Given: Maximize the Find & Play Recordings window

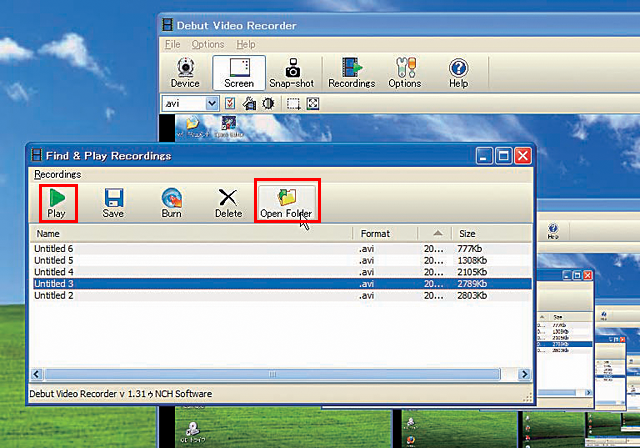Looking at the screenshot, I should [503, 156].
